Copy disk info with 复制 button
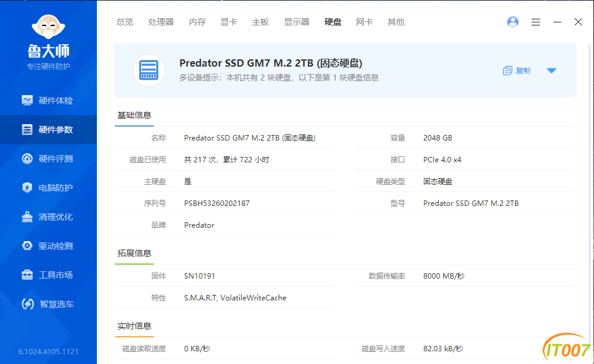This screenshot has height=364, width=594. click(516, 71)
